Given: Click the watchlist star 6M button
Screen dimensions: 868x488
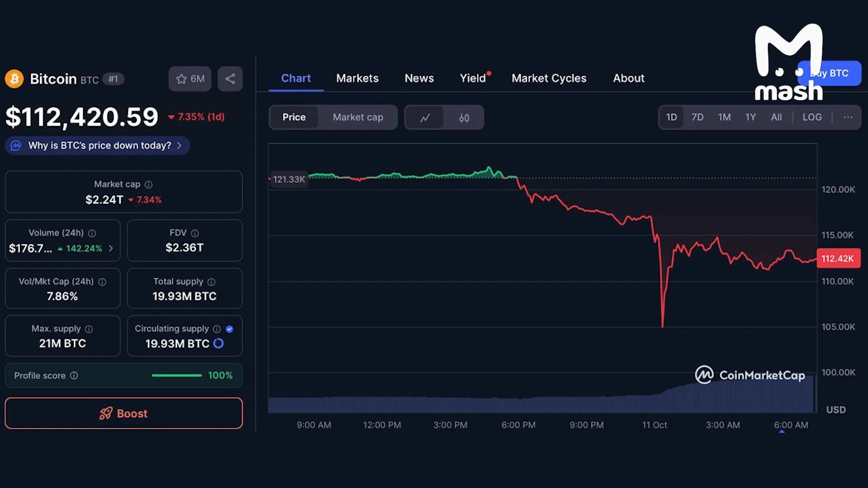Looking at the screenshot, I should 190,79.
